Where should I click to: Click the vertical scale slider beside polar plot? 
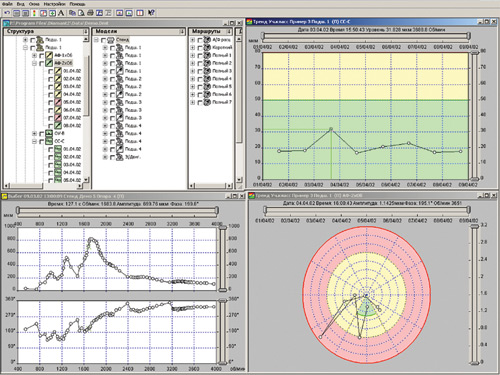tap(475, 294)
